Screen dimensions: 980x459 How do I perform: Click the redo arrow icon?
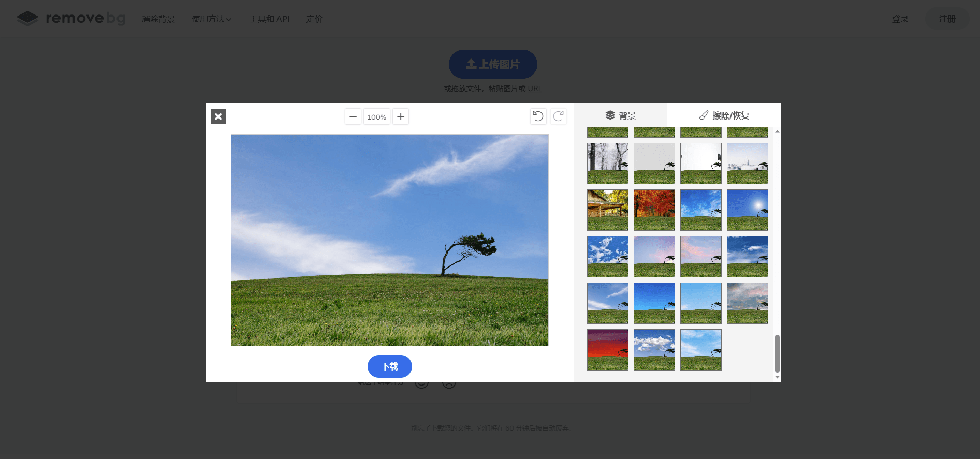pyautogui.click(x=558, y=116)
